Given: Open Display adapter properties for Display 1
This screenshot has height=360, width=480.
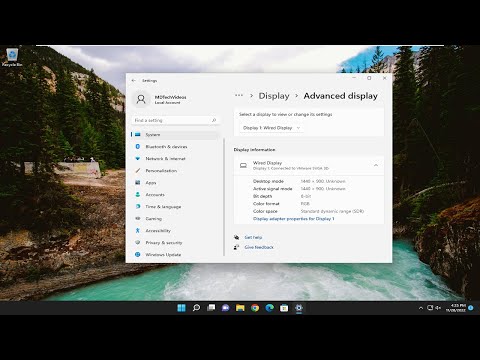Looking at the screenshot, I should 293,219.
